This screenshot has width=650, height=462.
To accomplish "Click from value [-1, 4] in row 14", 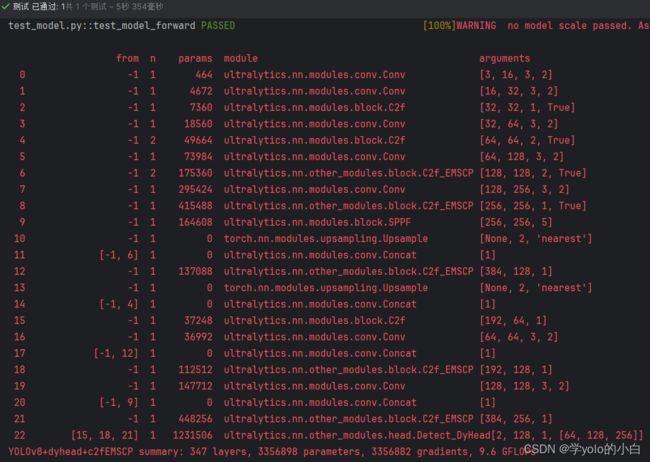I will [x=119, y=304].
